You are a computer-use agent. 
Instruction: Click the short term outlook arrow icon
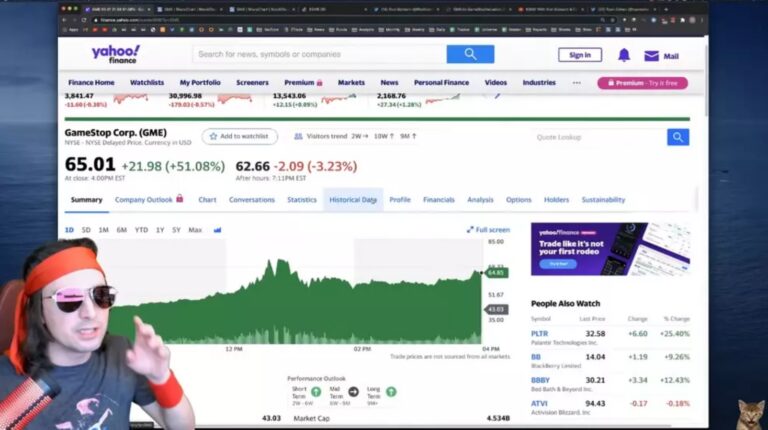coord(316,391)
